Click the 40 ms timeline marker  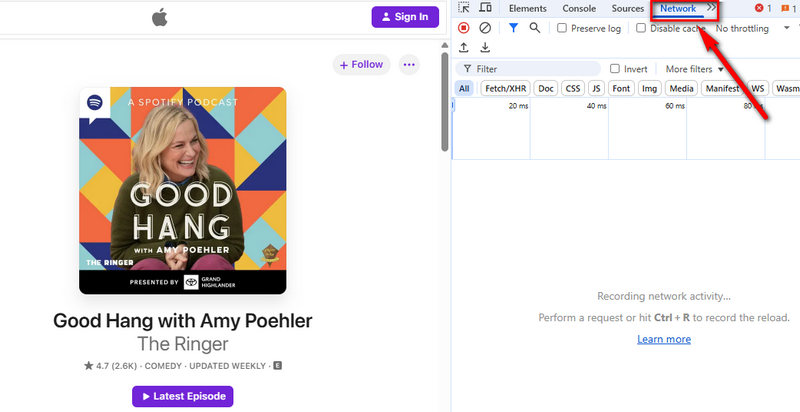pos(596,106)
